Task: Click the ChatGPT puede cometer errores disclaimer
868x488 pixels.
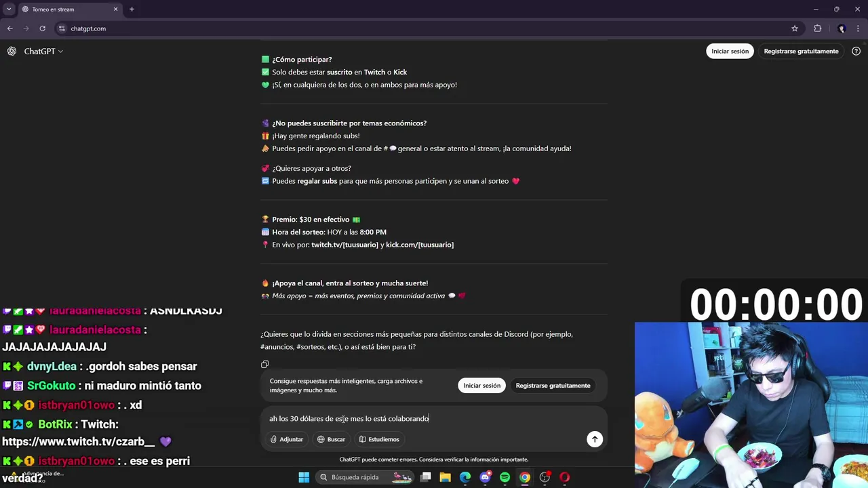Action: coord(434,460)
